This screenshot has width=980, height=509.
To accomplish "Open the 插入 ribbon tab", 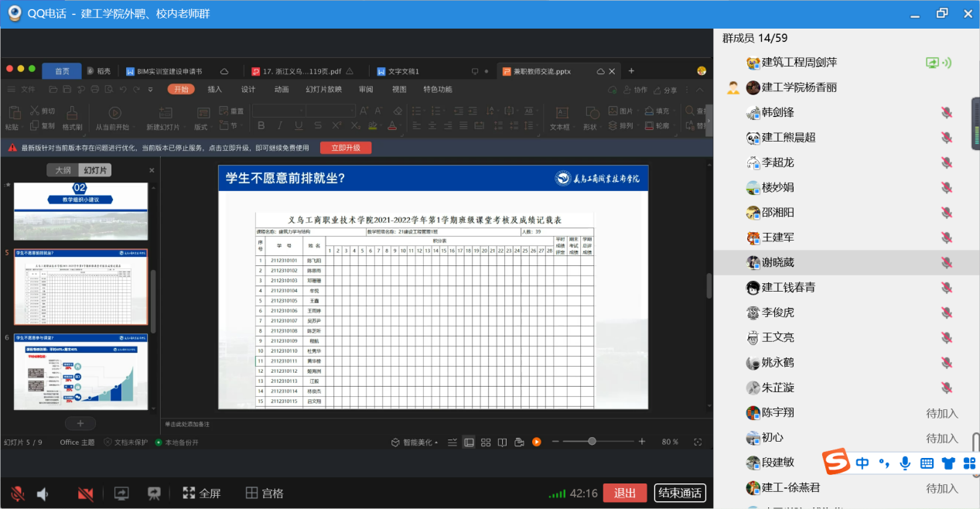I will (214, 89).
